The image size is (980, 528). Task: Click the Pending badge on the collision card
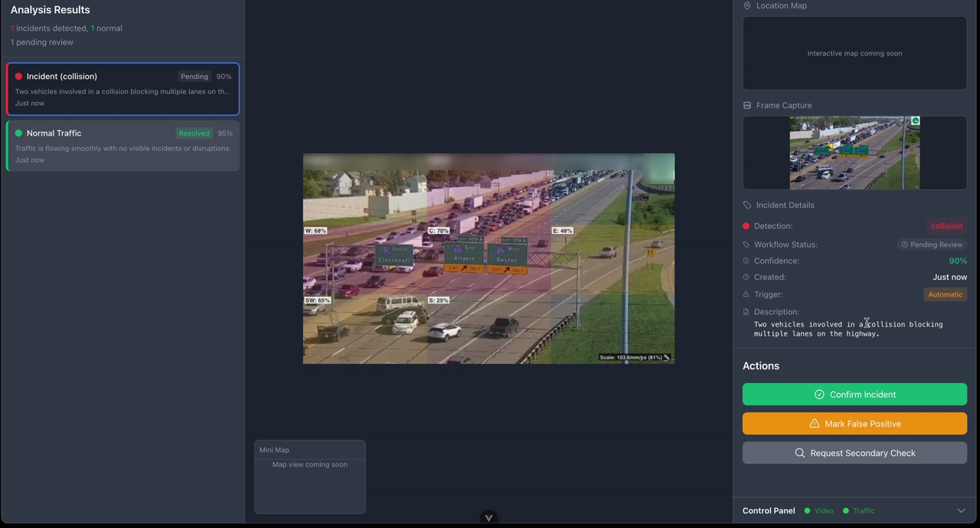click(194, 77)
